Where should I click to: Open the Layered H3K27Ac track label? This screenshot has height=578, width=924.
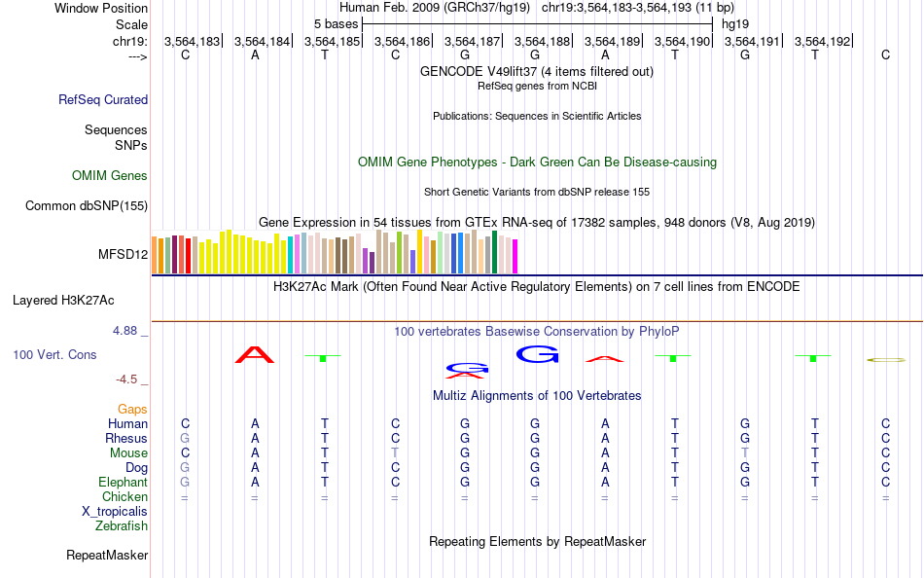63,301
